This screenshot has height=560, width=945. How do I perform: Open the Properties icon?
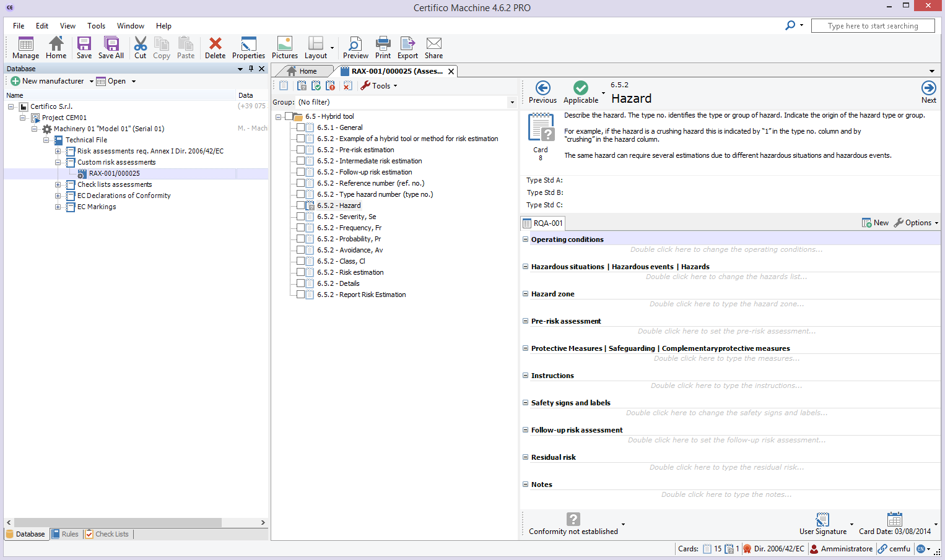pyautogui.click(x=248, y=44)
